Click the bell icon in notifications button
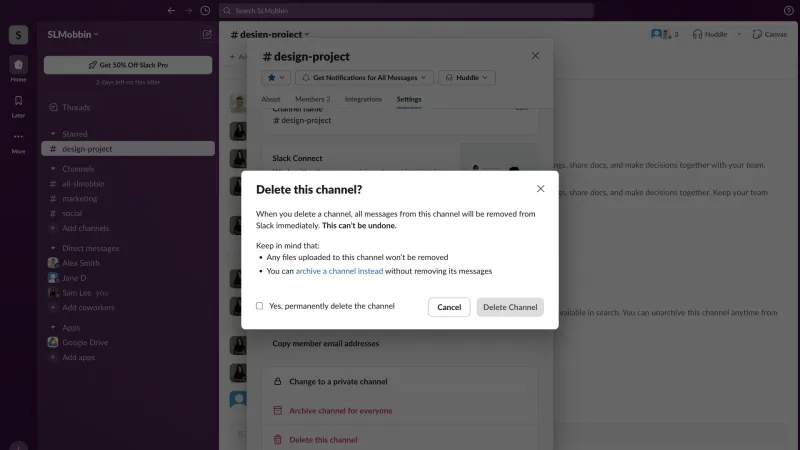This screenshot has height=450, width=800. point(306,78)
